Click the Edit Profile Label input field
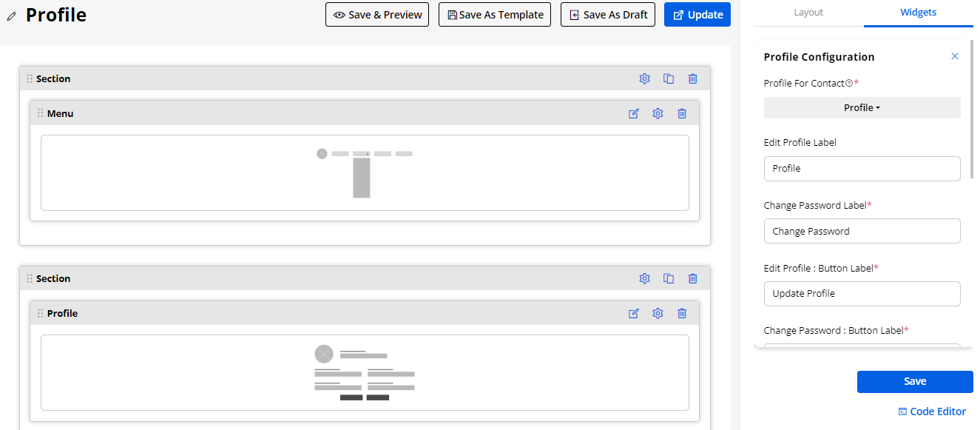The width and height of the screenshot is (980, 430). pos(862,168)
